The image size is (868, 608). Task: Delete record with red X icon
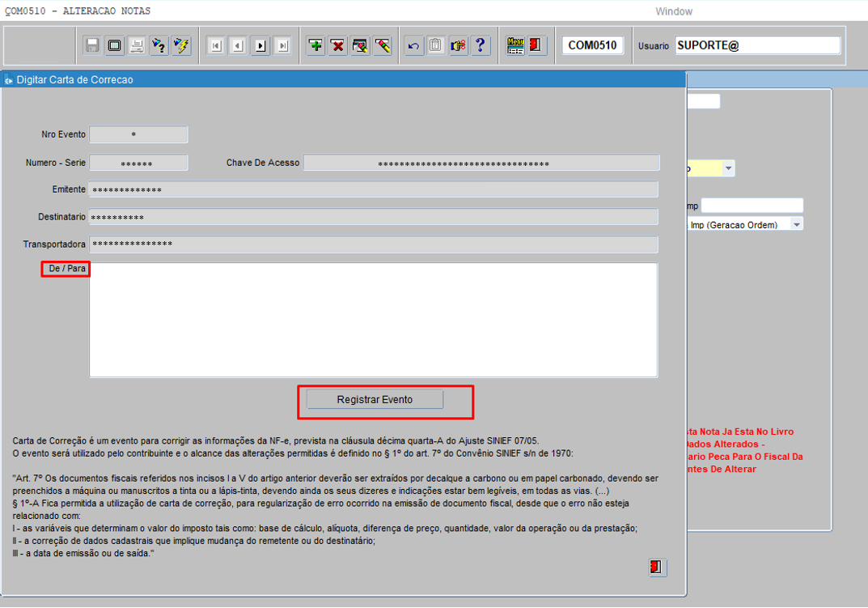337,45
